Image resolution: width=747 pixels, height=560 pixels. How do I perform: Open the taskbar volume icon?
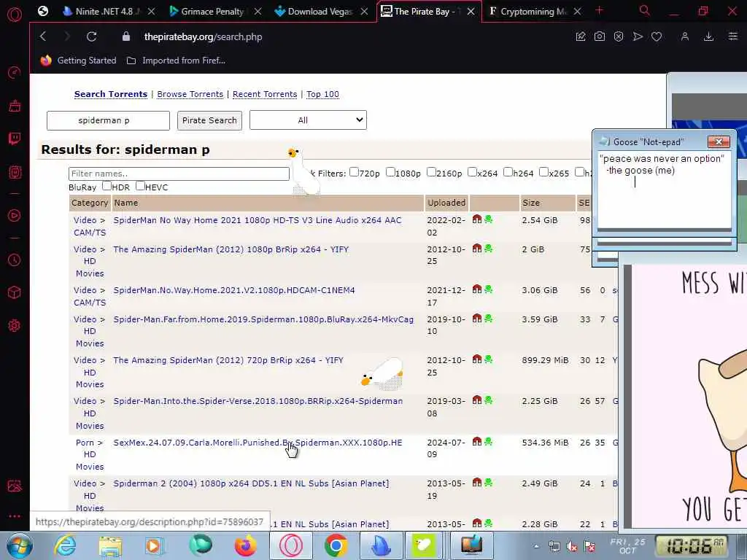pos(572,547)
